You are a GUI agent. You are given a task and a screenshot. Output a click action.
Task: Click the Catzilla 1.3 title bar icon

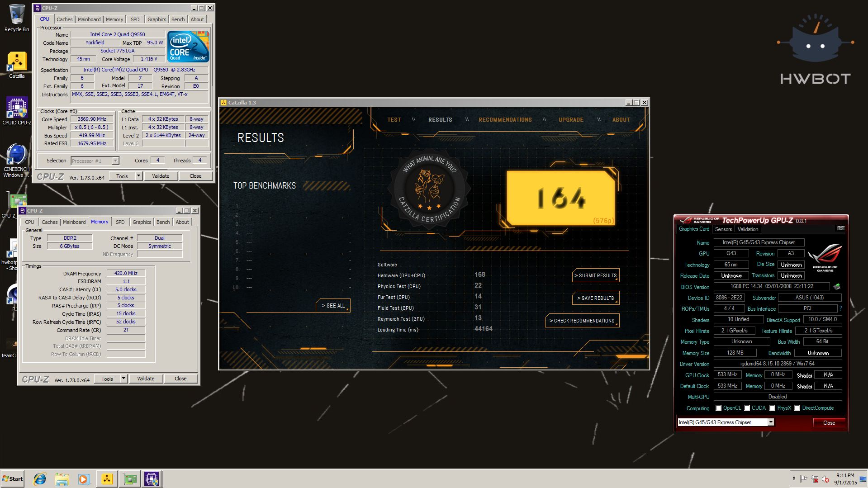(223, 103)
